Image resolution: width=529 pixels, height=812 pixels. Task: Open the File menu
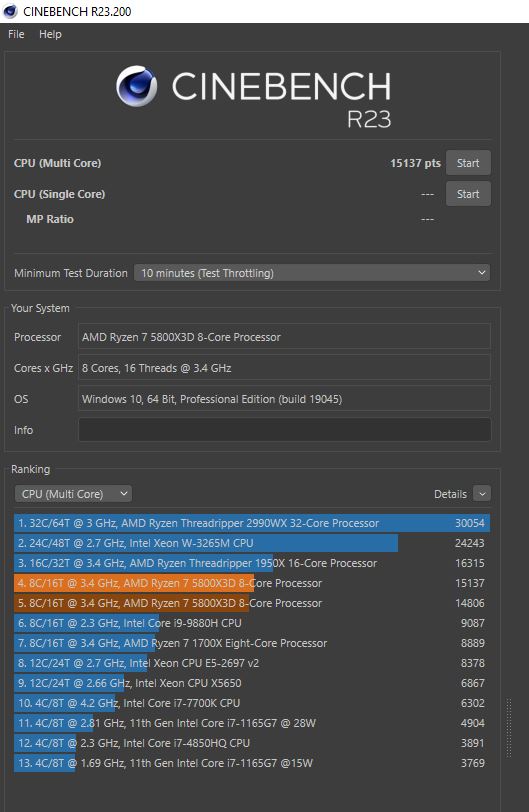(x=16, y=34)
